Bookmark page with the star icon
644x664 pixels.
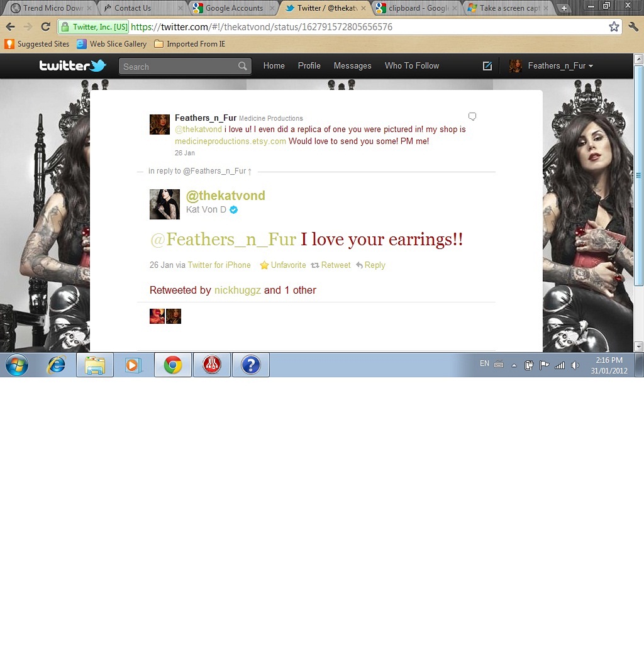[614, 27]
